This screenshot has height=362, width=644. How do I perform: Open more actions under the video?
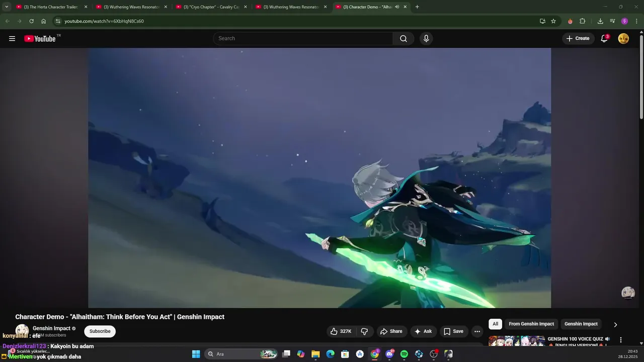click(x=477, y=331)
